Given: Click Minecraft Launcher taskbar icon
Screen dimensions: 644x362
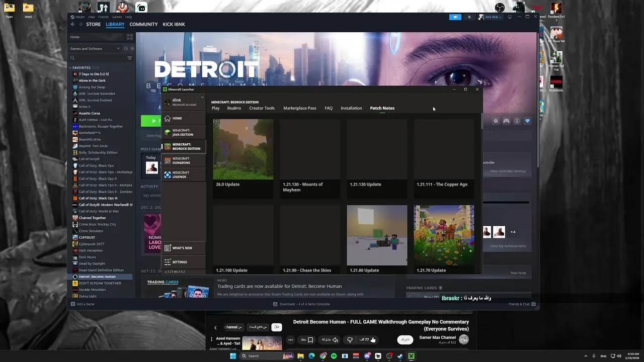Looking at the screenshot, I should (411, 356).
